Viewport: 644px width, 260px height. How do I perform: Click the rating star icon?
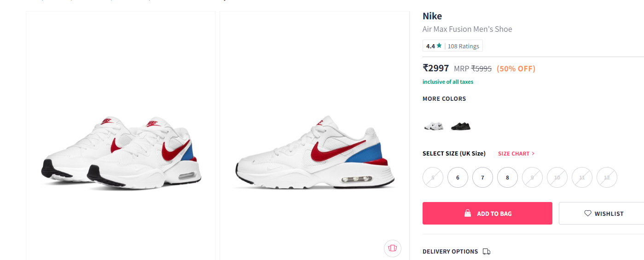point(439,46)
